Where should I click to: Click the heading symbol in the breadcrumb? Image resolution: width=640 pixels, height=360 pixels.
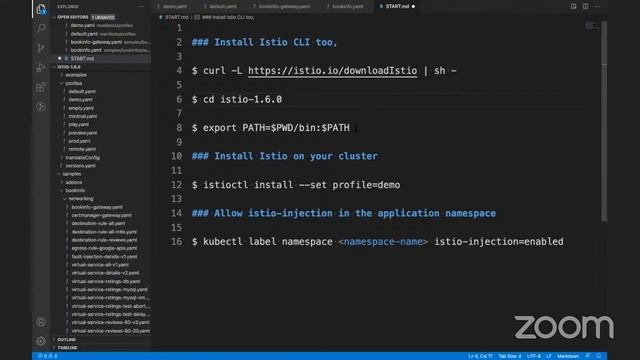point(227,17)
